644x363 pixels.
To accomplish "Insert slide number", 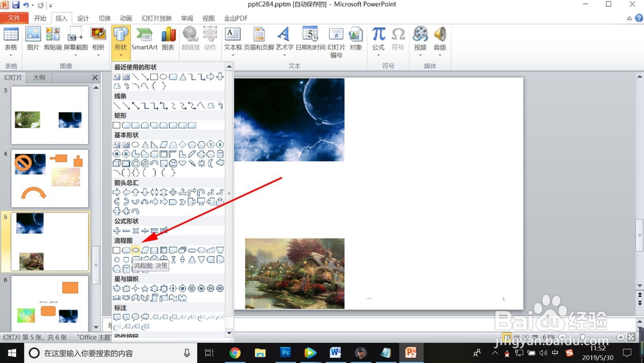I will (336, 42).
